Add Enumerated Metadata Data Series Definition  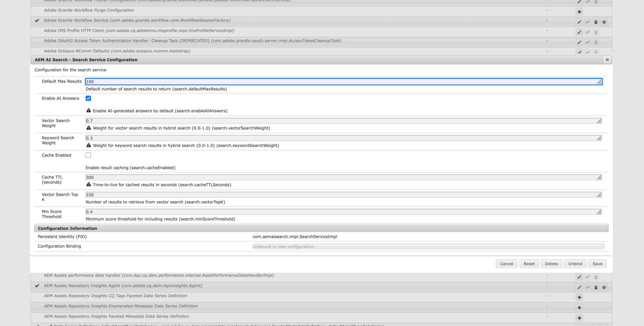coord(579,308)
